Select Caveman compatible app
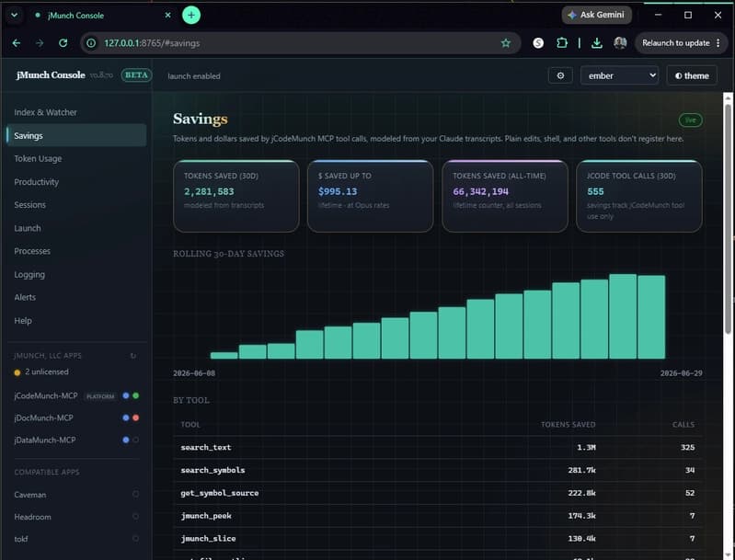Viewport: 735px width, 560px height. (x=30, y=495)
